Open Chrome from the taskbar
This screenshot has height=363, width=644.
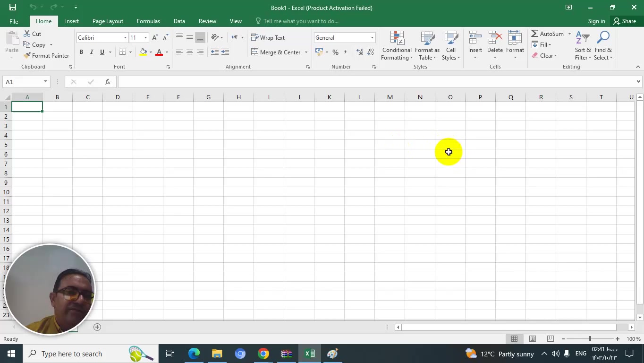[263, 354]
